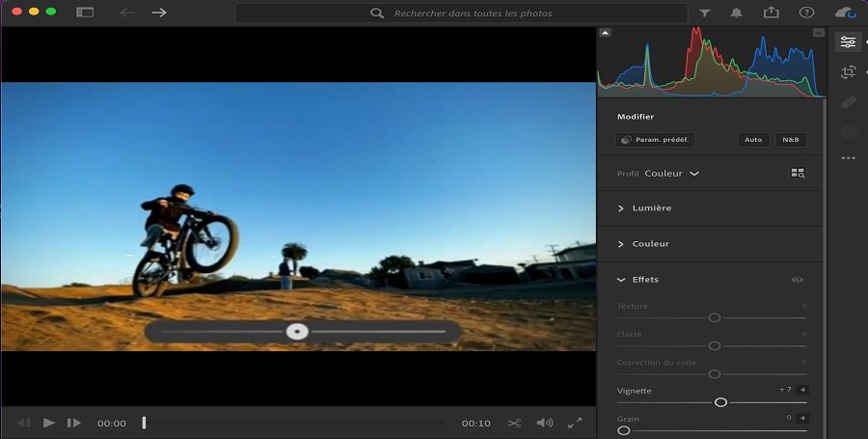Expand Vignette options triangle

pos(802,391)
